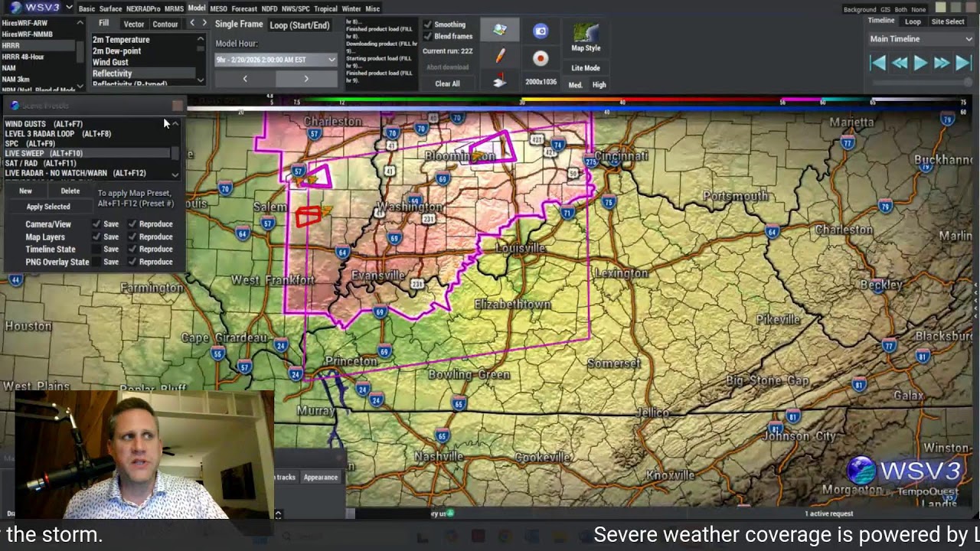Select HRRR 48-Hour model
This screenshot has height=551, width=980.
coord(38,57)
